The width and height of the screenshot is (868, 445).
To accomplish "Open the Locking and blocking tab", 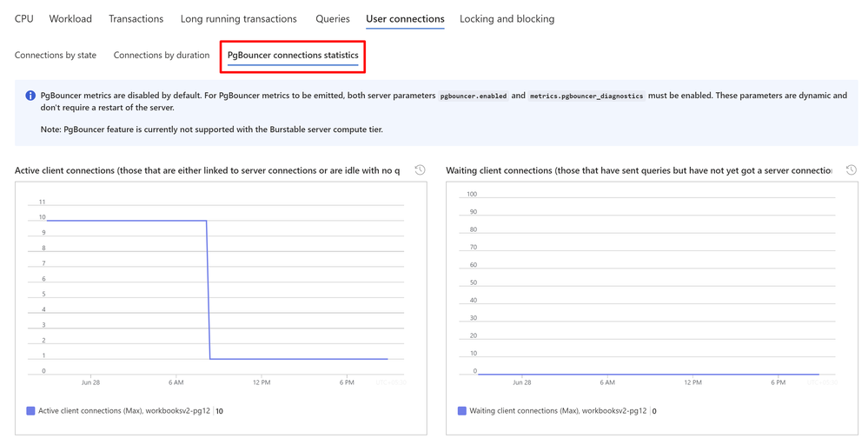I will click(507, 19).
